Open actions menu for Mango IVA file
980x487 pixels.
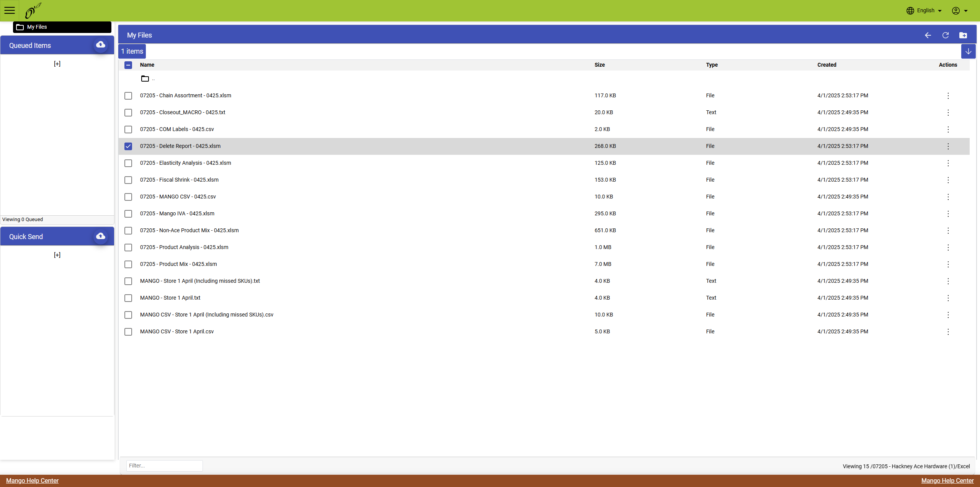tap(948, 214)
